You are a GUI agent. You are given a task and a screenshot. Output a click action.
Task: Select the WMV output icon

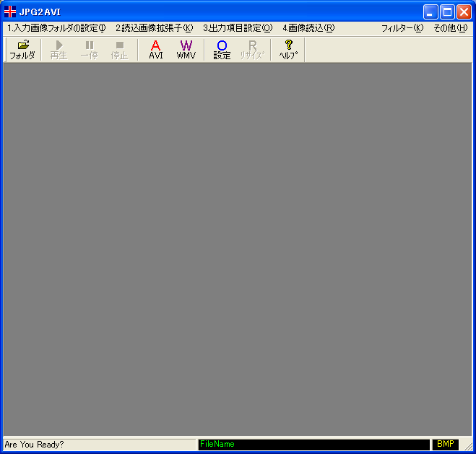[x=186, y=50]
